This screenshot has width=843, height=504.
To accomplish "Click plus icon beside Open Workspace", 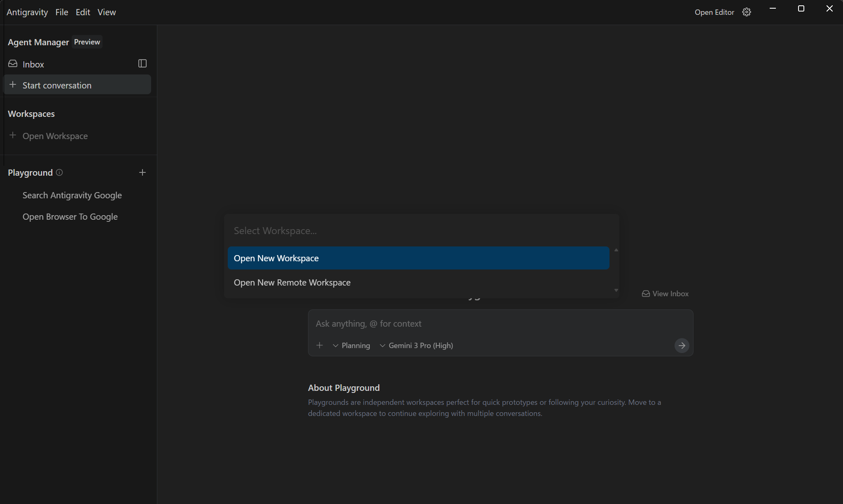I will 13,135.
